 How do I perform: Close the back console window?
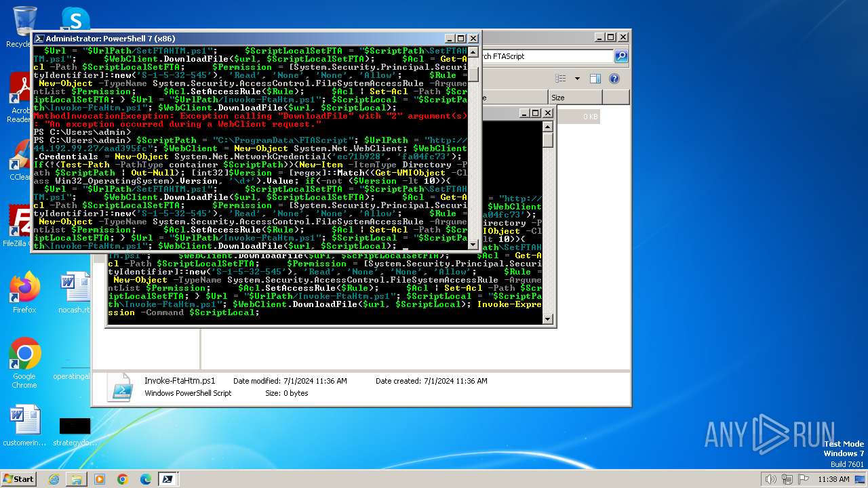click(548, 113)
